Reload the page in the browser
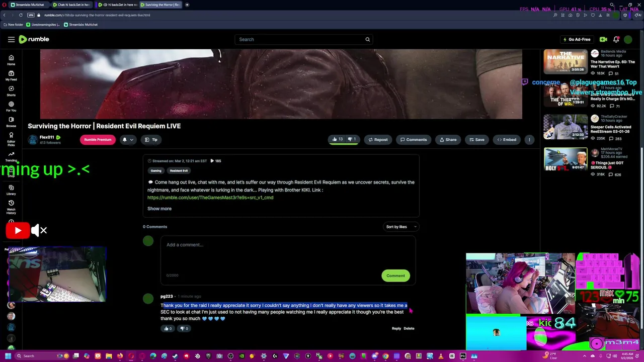Screen dimensions: 644x362 [21, 15]
